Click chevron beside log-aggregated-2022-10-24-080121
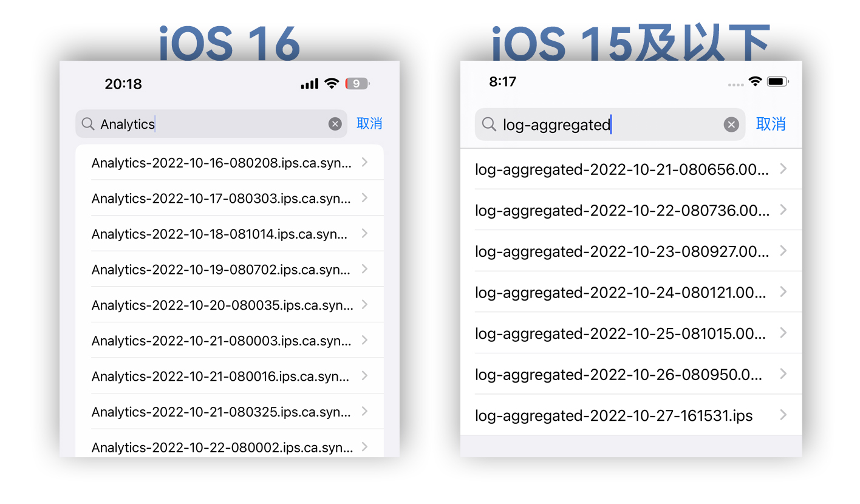Screen dimensions: 860x504 pyautogui.click(x=783, y=291)
